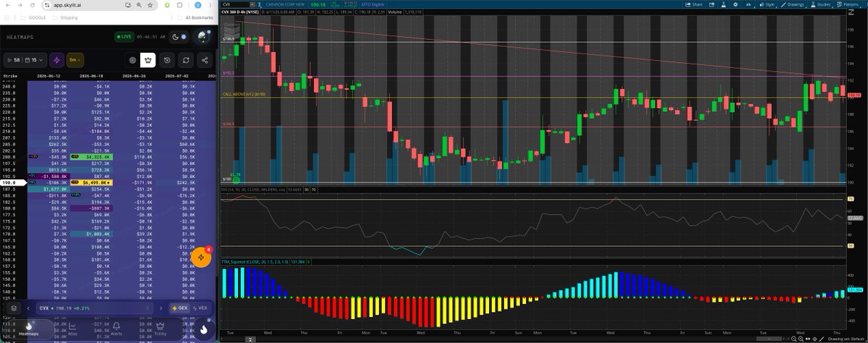Click the TTM_Squeeze study label

pos(258,262)
